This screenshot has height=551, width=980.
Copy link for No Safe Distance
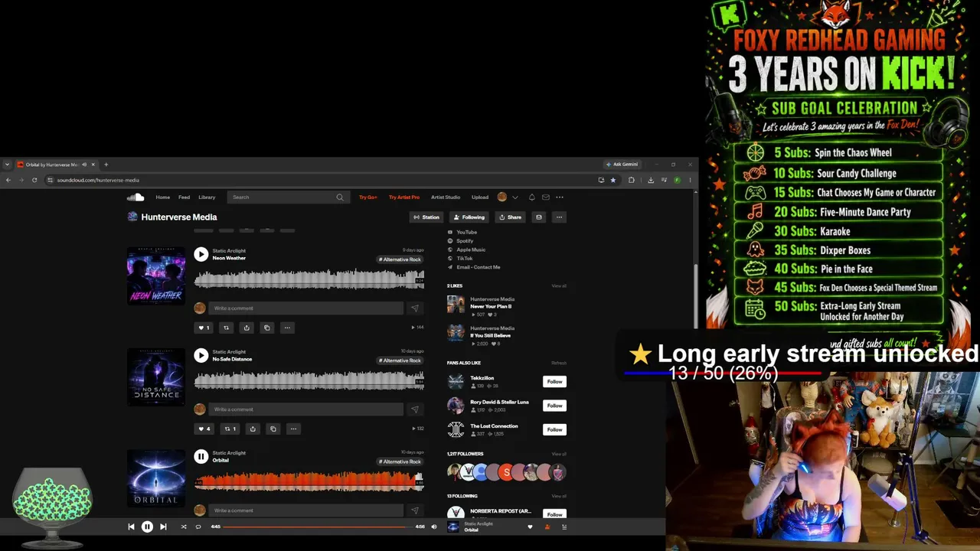273,429
